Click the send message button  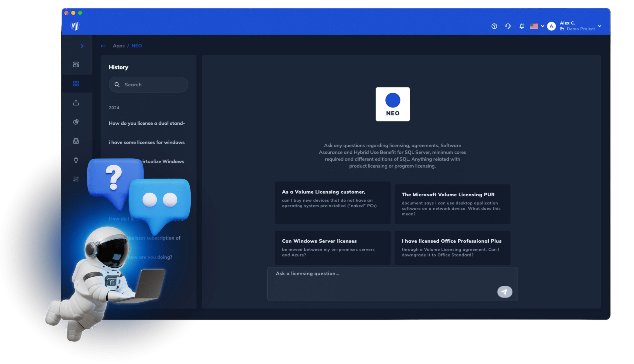point(504,292)
